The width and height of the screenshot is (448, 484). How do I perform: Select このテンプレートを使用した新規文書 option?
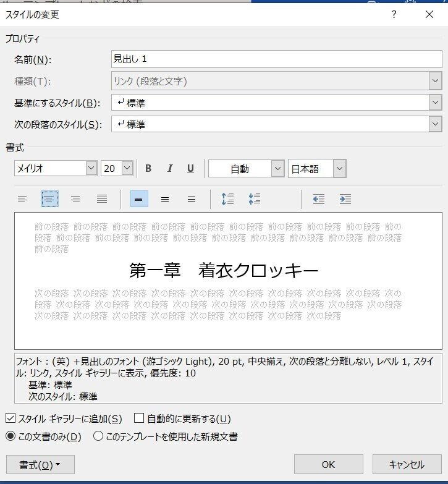[98, 436]
